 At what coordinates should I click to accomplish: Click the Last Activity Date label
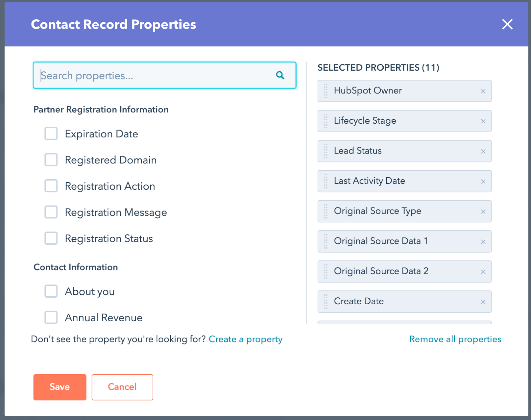click(x=369, y=181)
